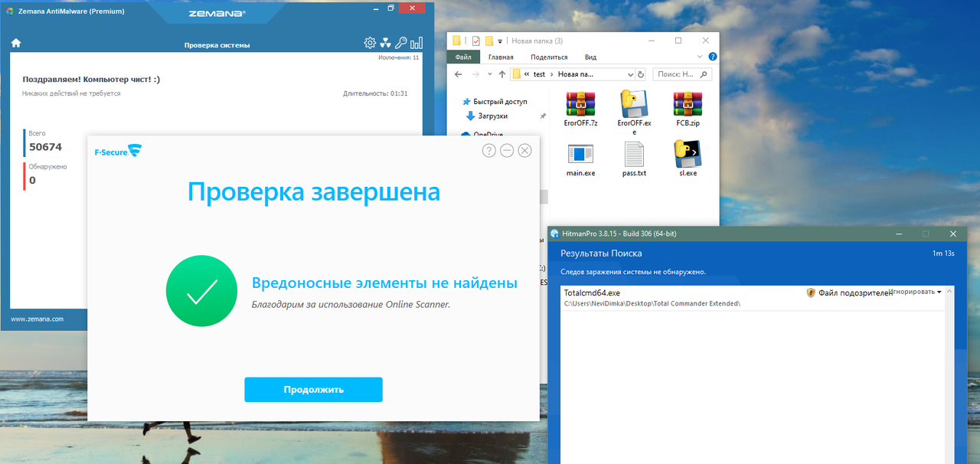980x464 pixels.
Task: Switch to the Главная ribbon tab
Action: click(501, 57)
